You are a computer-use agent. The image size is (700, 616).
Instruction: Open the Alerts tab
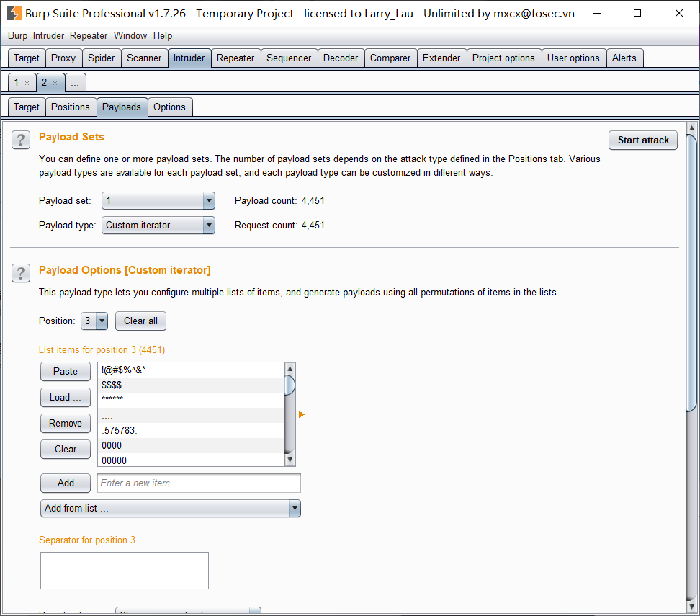(624, 58)
